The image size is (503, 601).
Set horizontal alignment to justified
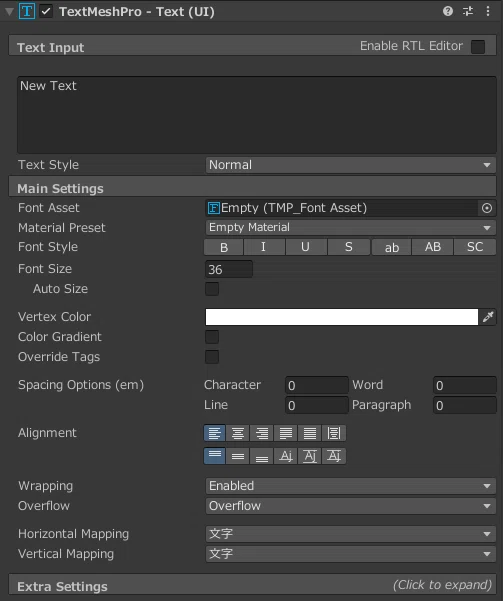tap(286, 433)
